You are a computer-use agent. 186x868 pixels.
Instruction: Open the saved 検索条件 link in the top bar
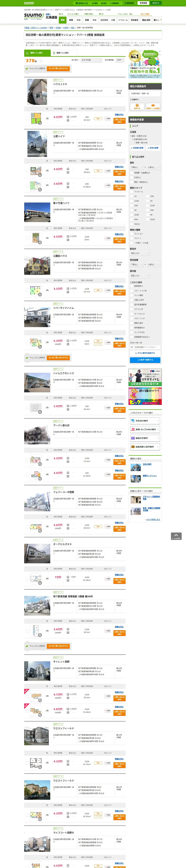[115, 3]
